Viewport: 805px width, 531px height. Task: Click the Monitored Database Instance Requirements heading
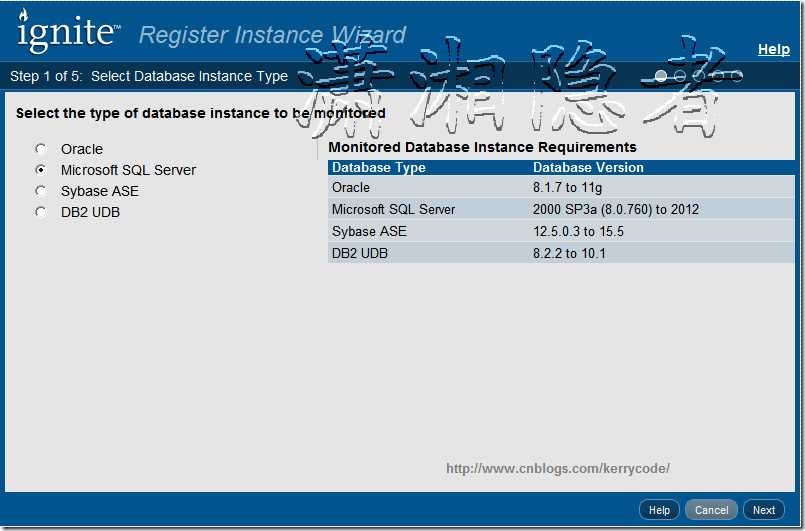pos(482,147)
